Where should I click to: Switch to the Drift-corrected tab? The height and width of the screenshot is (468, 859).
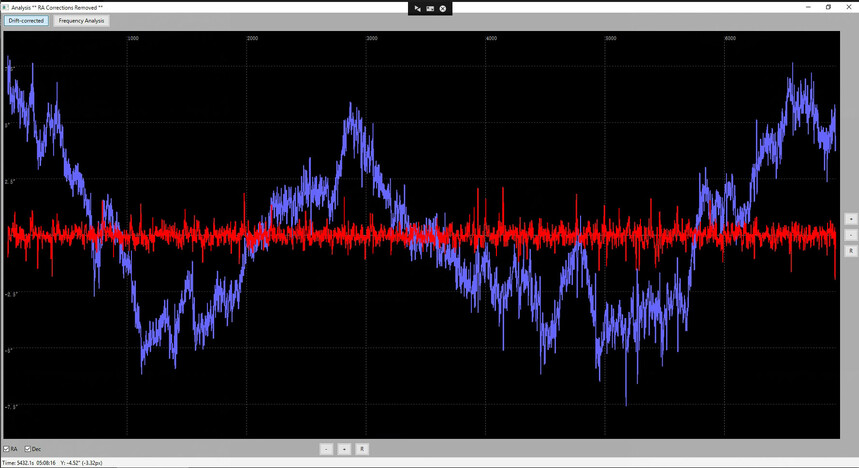26,21
